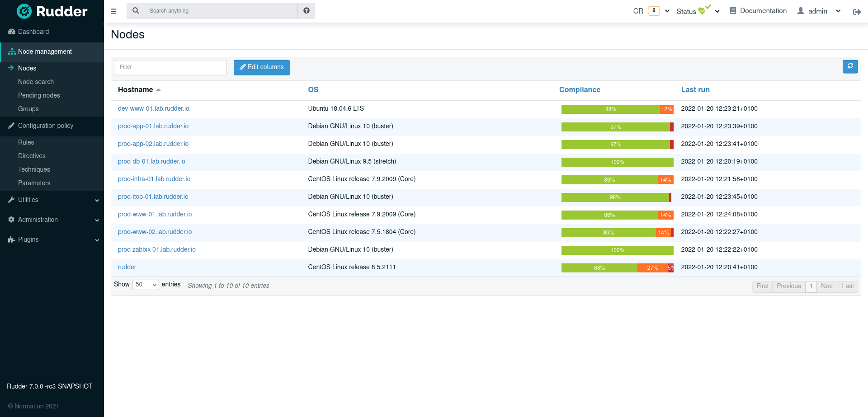Open Dashboard from the sidebar
The width and height of the screenshot is (868, 417).
33,32
